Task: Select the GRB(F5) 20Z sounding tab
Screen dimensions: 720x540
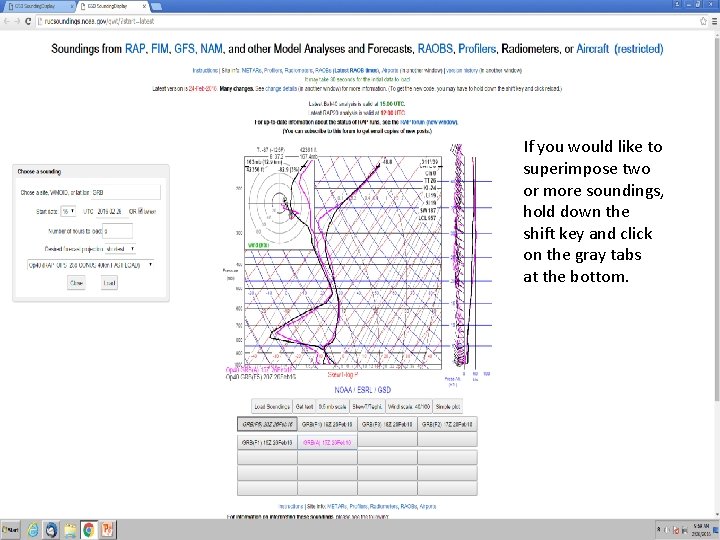Action: coord(267,424)
